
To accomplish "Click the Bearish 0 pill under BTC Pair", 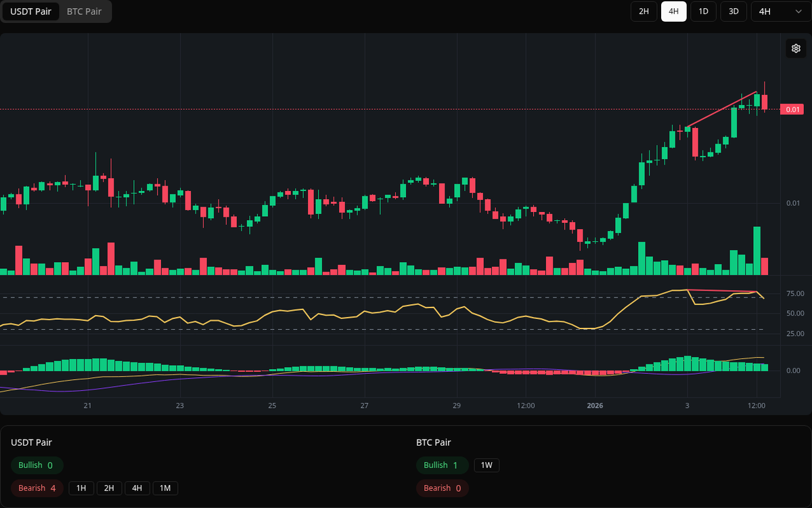I will pos(442,488).
